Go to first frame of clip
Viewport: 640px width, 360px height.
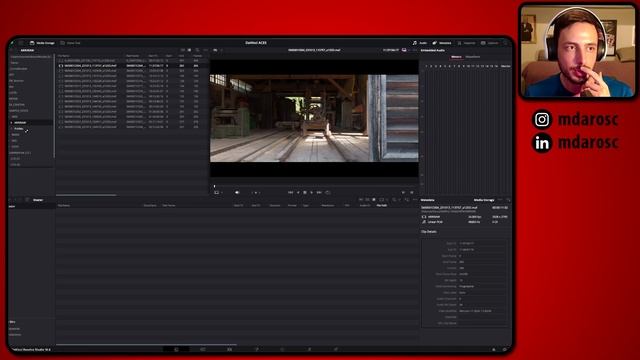[x=291, y=192]
